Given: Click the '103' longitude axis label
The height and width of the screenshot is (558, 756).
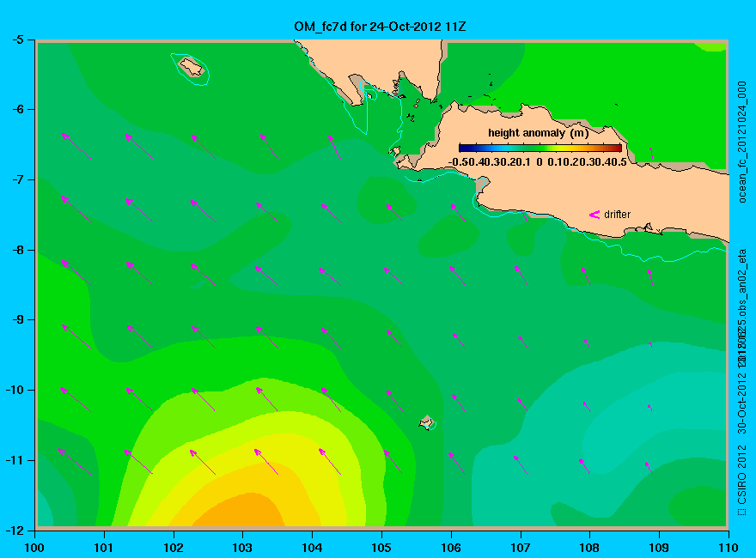Looking at the screenshot, I should point(242,548).
